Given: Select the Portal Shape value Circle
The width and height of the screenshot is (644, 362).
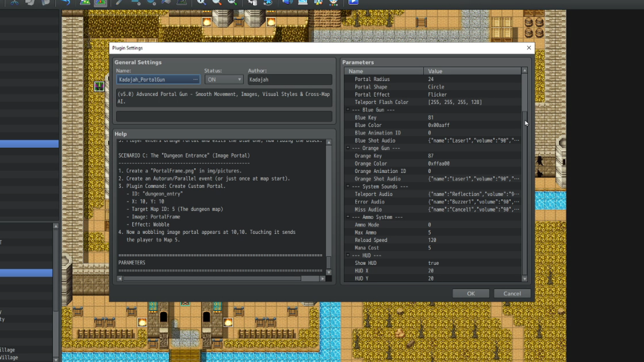Looking at the screenshot, I should 436,87.
